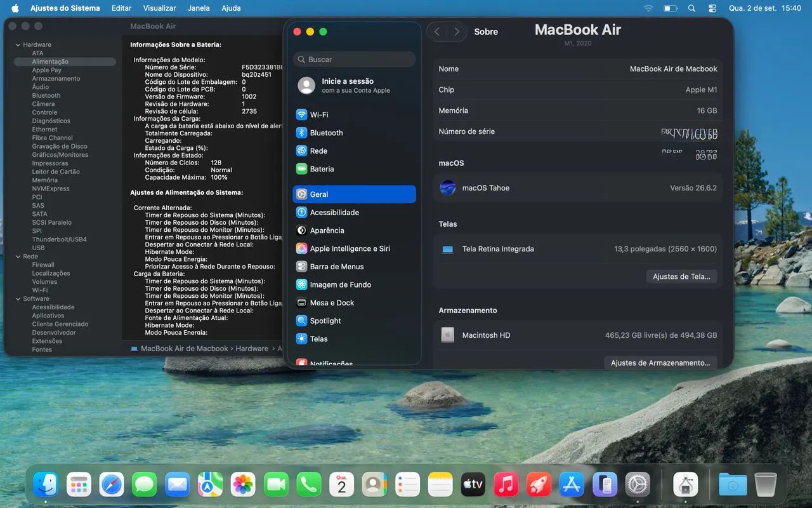Select Firewall under Rede

[x=43, y=265]
